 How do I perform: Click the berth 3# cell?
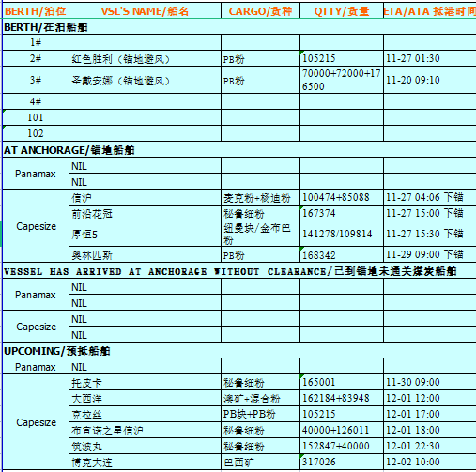(36, 80)
